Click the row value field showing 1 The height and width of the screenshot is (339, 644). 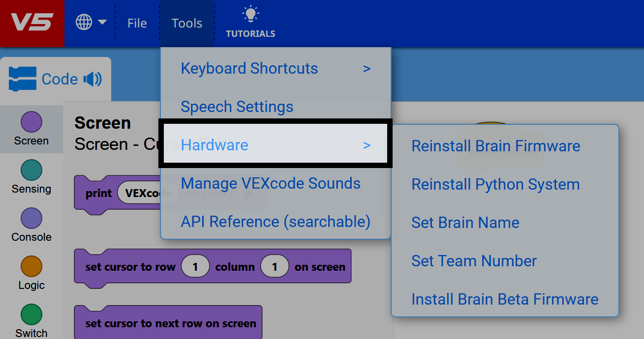click(x=195, y=267)
